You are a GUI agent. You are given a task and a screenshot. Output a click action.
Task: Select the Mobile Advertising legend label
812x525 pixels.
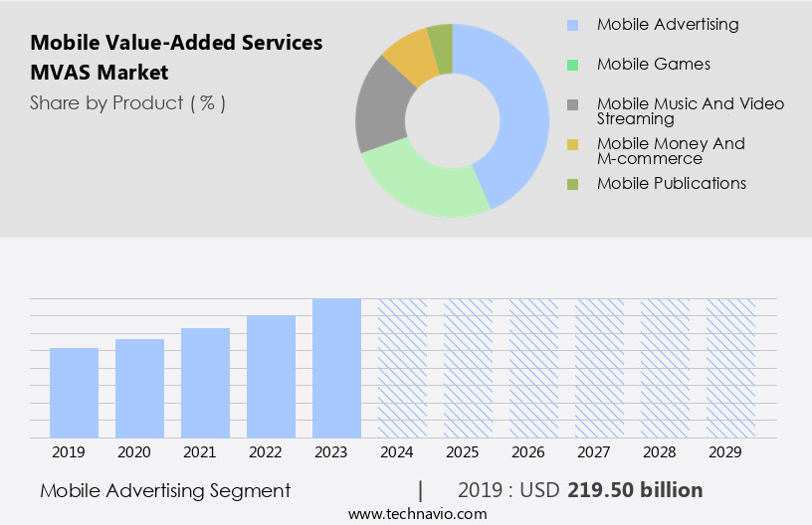coord(668,25)
